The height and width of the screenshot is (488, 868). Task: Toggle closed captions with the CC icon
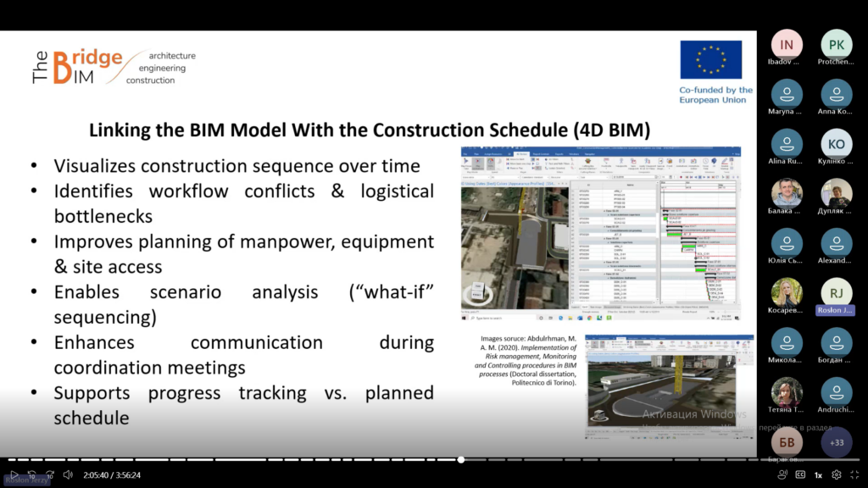(x=800, y=475)
